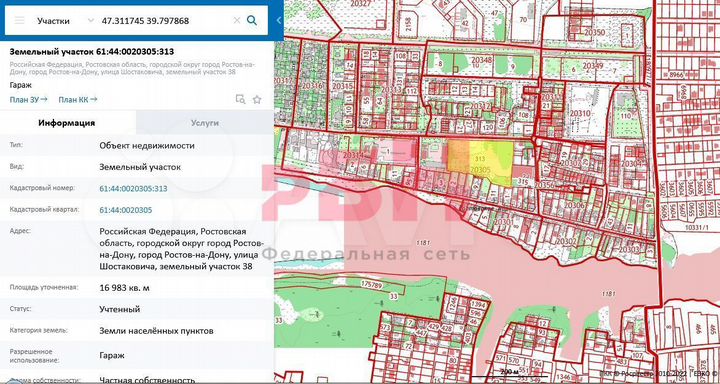Click quarter label 20302 on the map
Screen dimensions: 720x384
click(x=565, y=240)
